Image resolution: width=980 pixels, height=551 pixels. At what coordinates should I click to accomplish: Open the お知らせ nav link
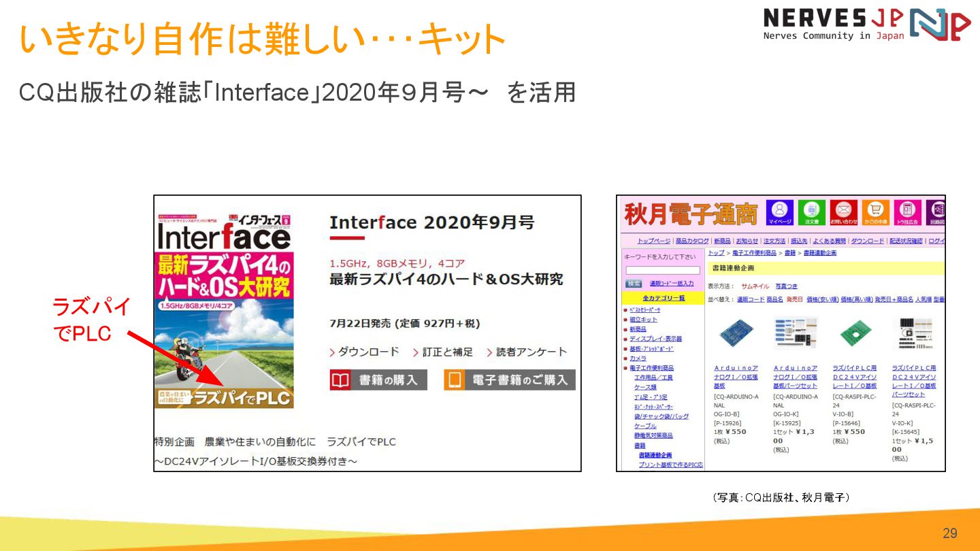point(747,241)
